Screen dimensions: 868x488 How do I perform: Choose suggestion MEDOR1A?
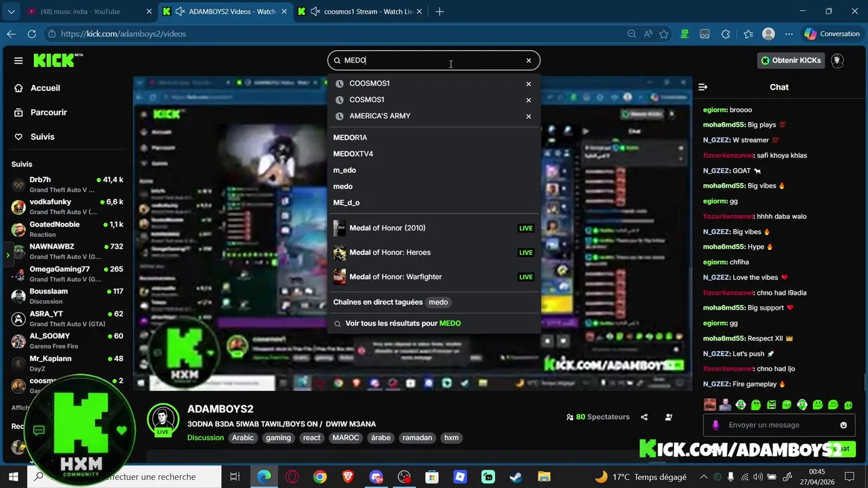(x=350, y=138)
